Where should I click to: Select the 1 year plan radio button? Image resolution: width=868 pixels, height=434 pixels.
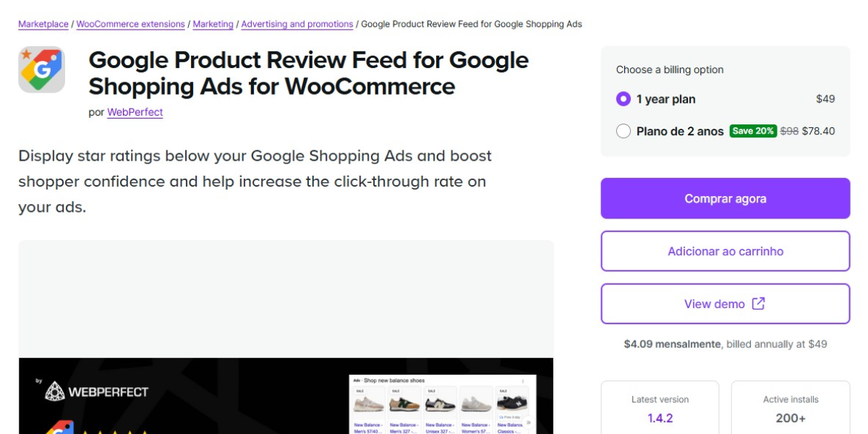pos(624,99)
